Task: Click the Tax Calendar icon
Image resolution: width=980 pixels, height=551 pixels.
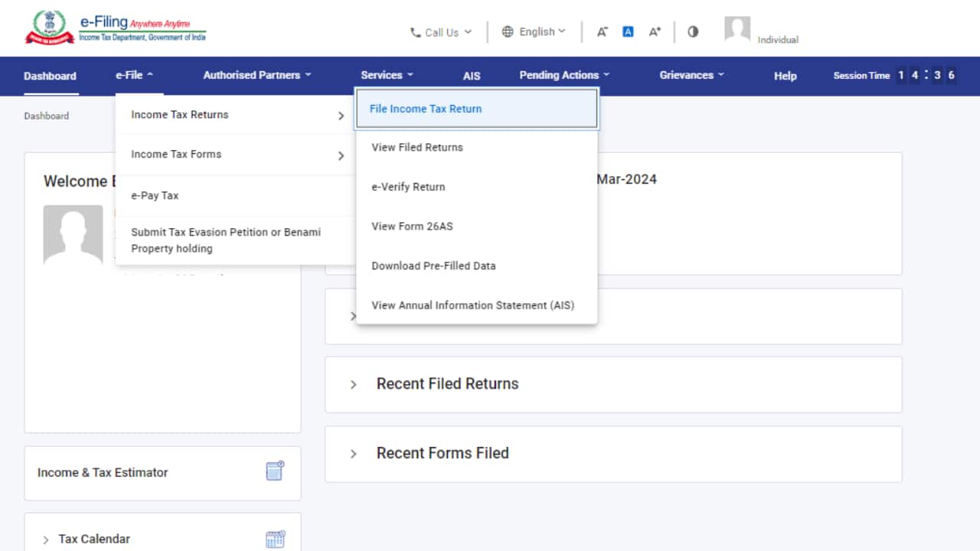Action: 275,539
